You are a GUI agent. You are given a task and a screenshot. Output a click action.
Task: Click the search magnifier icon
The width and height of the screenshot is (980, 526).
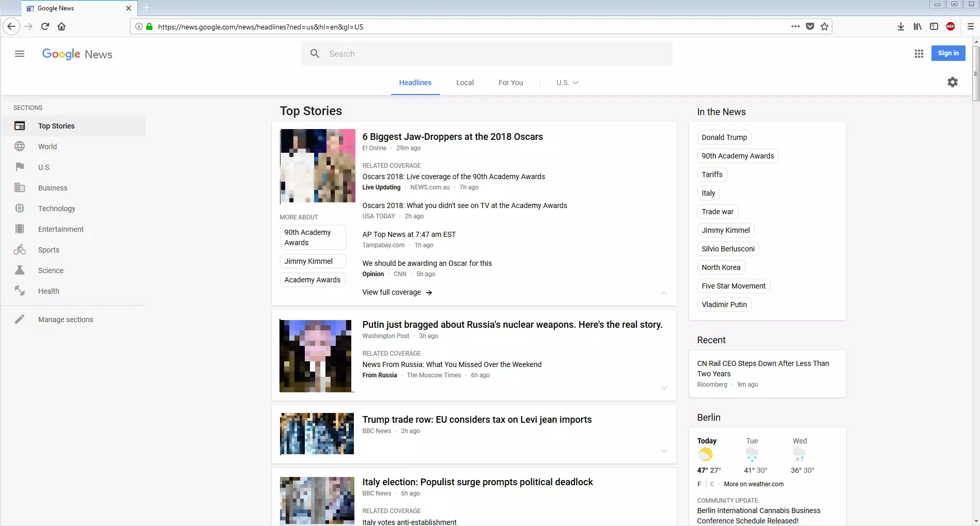click(315, 54)
